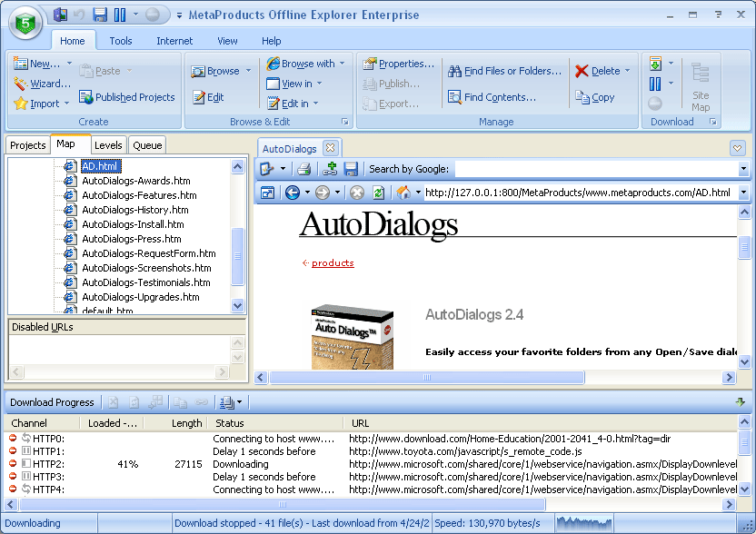
Task: Click the open-in-new-window icon left of back arrow
Action: click(267, 193)
